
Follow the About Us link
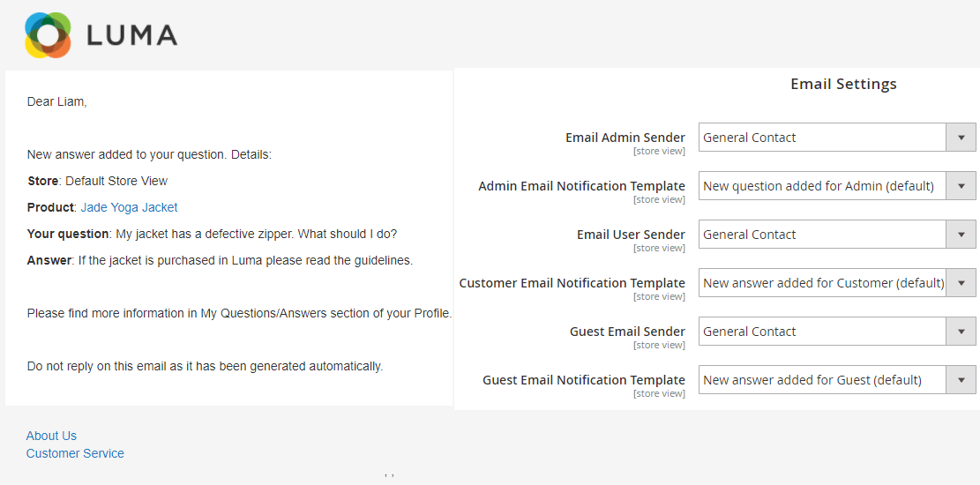click(x=51, y=436)
